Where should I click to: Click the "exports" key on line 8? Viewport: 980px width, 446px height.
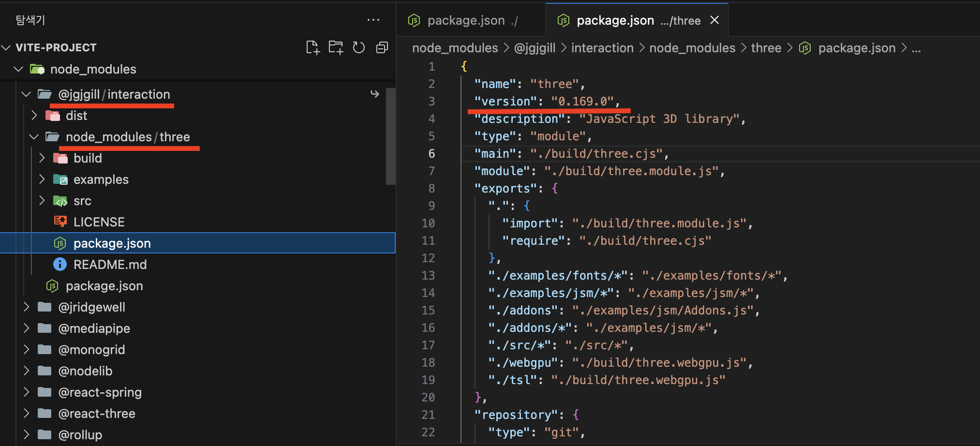tap(505, 188)
